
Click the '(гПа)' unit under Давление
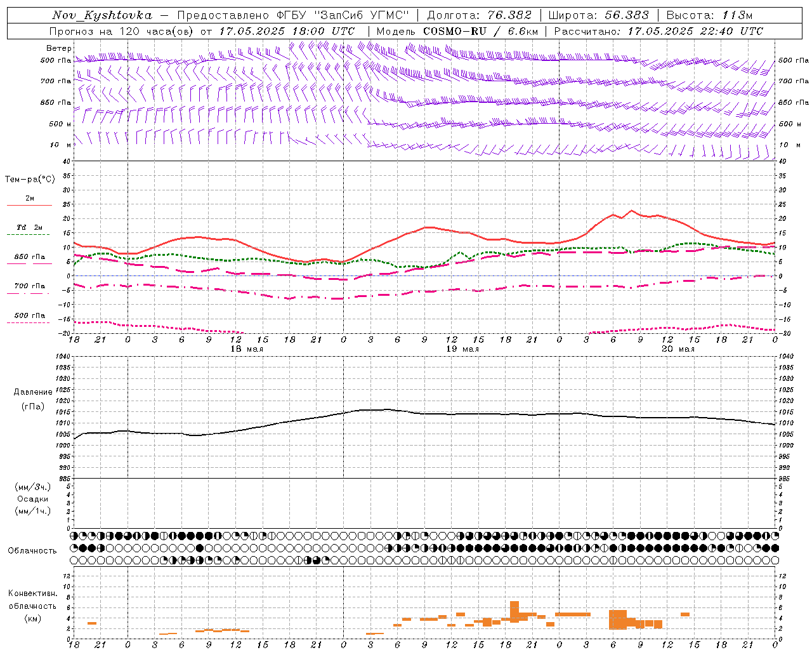point(32,406)
